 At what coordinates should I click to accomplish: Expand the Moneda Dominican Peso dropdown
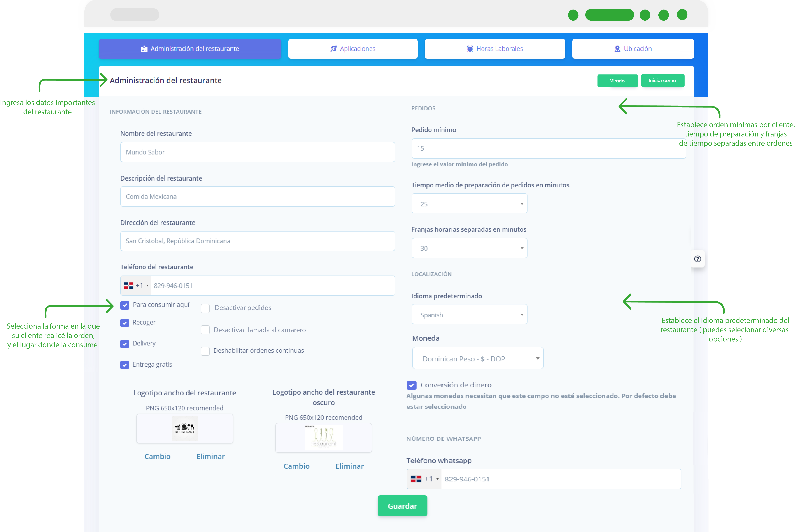coord(478,358)
